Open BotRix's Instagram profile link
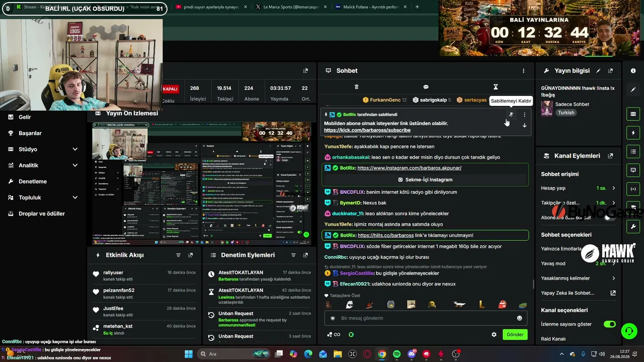The width and height of the screenshot is (644, 362). point(410,168)
